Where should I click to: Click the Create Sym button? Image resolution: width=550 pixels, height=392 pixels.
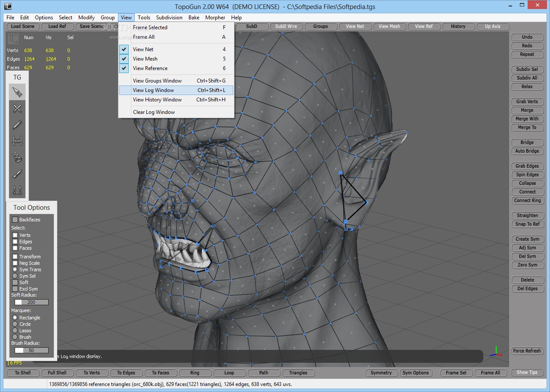[x=527, y=239]
